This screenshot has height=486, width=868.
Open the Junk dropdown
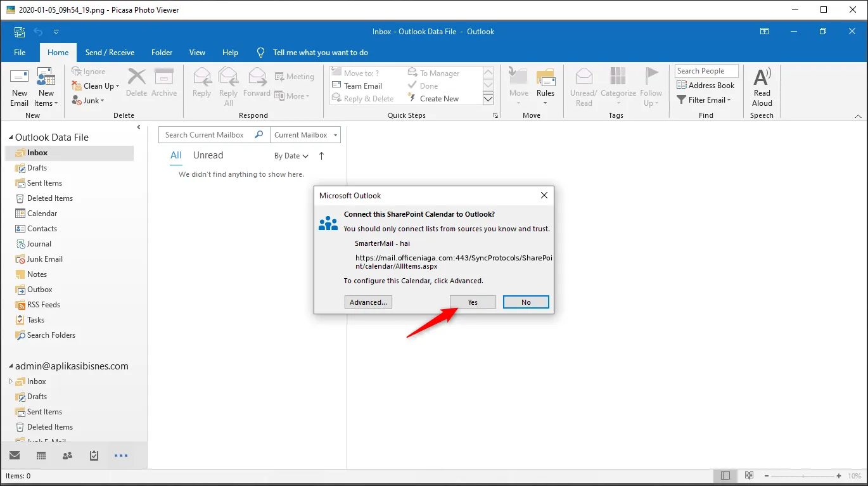coord(88,101)
